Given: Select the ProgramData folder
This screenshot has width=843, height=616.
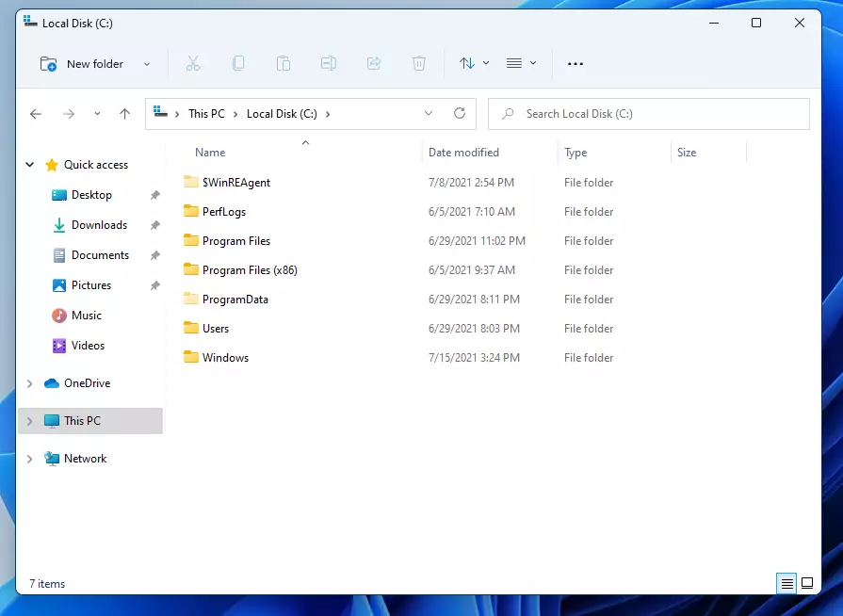Looking at the screenshot, I should coord(235,300).
